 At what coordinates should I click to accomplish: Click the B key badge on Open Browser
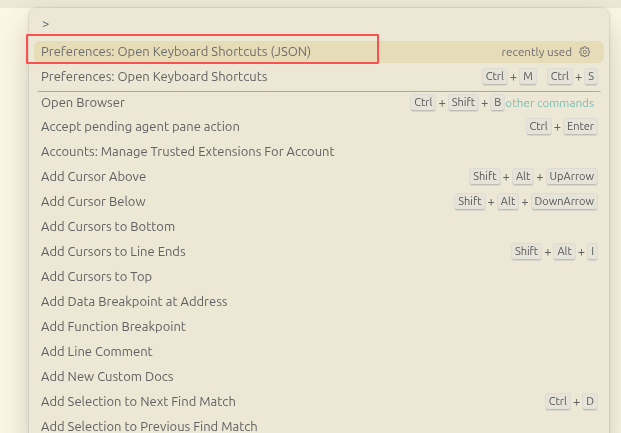click(x=497, y=102)
